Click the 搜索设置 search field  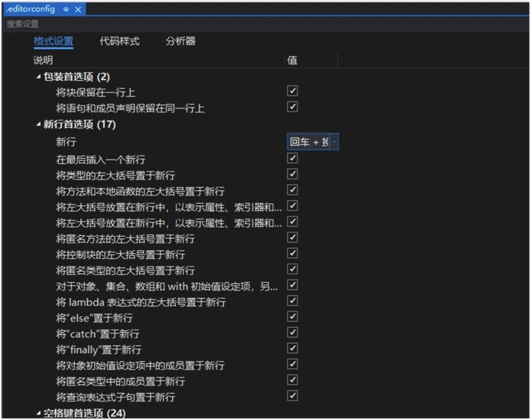coord(265,24)
